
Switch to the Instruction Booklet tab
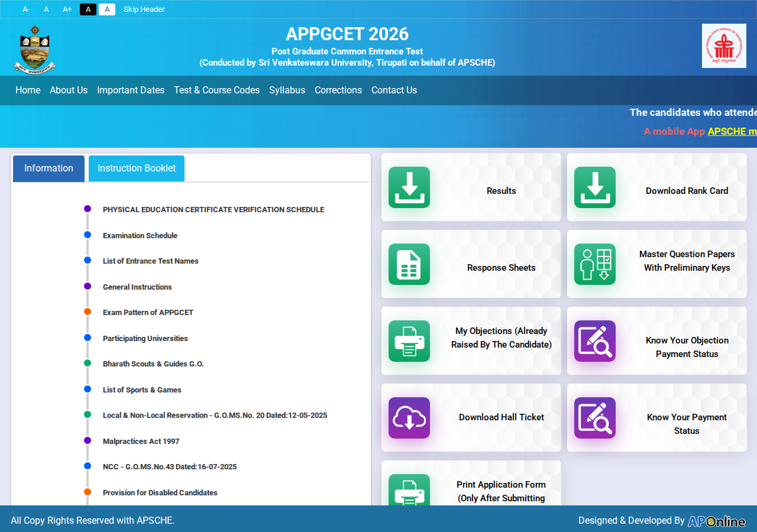[137, 168]
